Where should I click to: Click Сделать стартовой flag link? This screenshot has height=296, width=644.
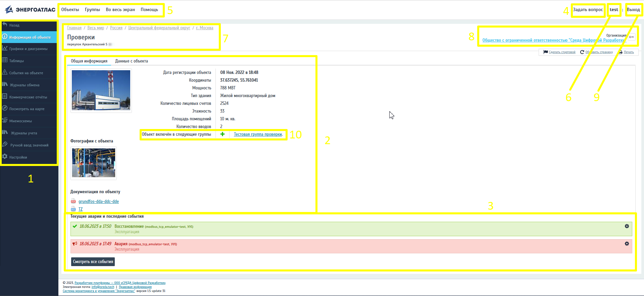(562, 52)
